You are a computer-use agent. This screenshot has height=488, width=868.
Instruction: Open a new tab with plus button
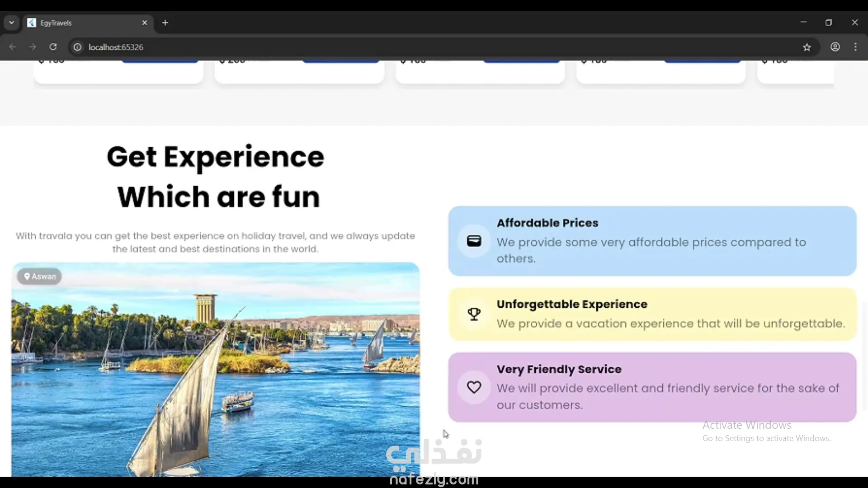point(165,23)
